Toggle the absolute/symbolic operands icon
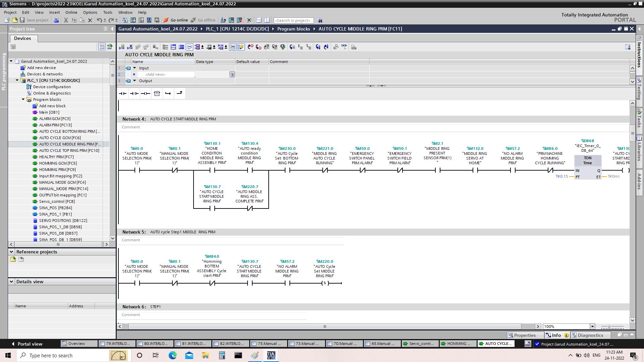Viewport: 644px width, 362px height. coord(198,47)
